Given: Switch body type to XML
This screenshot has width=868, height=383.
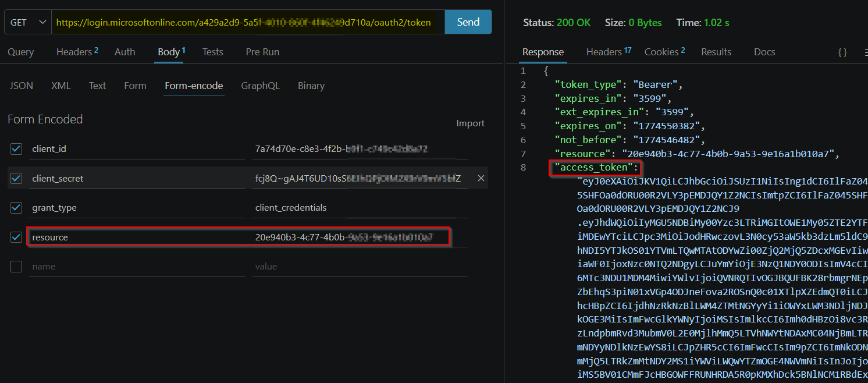Looking at the screenshot, I should click(x=61, y=86).
